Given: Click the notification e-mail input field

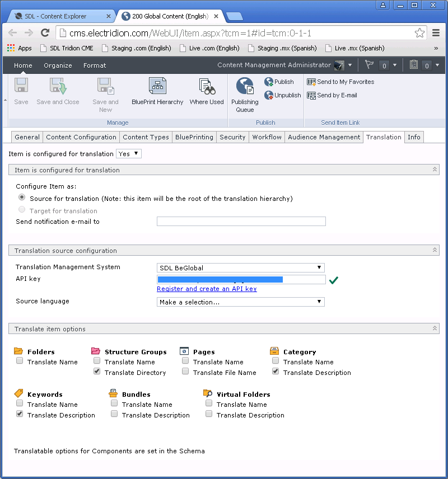Looking at the screenshot, I should [241, 222].
